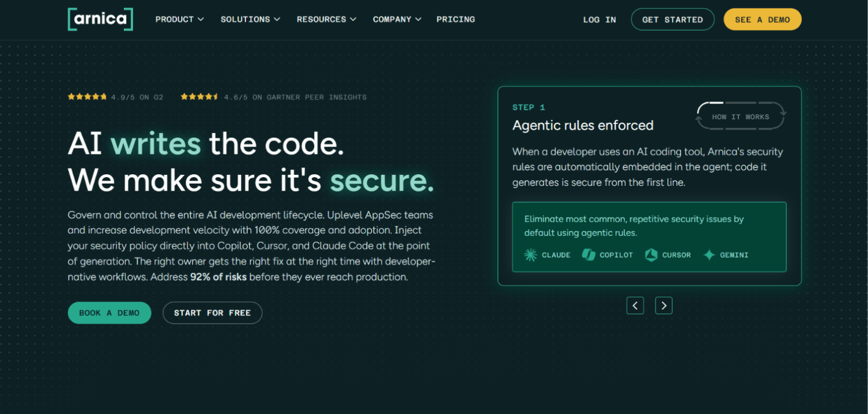Screen dimensions: 868x414
Task: Open the Company nav item
Action: (x=397, y=19)
